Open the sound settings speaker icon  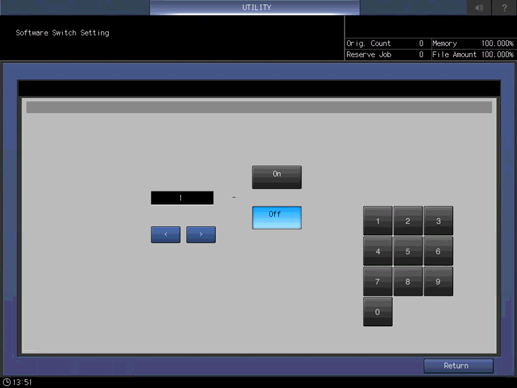pyautogui.click(x=479, y=7)
